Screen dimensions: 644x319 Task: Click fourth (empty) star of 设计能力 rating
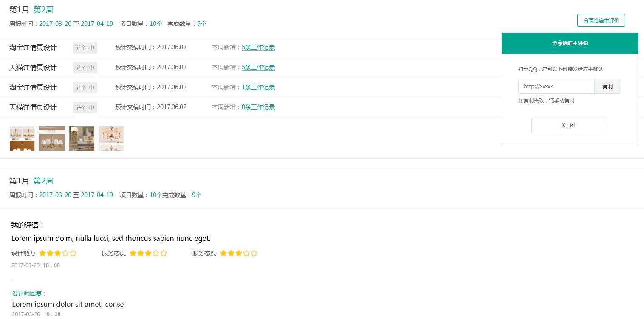click(x=65, y=253)
